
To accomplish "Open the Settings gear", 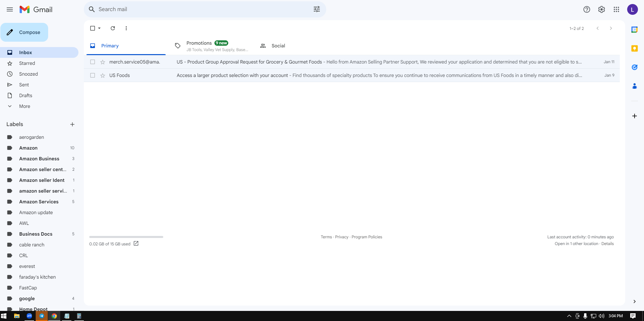I will (602, 9).
